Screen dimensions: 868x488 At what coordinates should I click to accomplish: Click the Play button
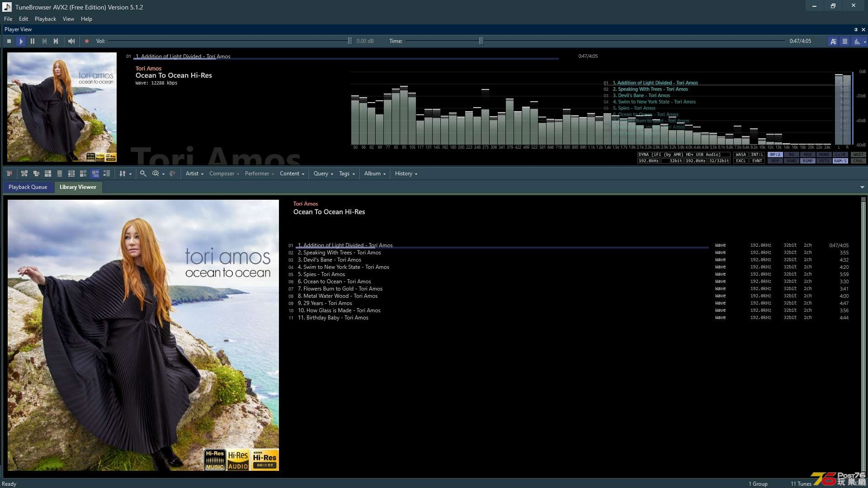click(21, 41)
